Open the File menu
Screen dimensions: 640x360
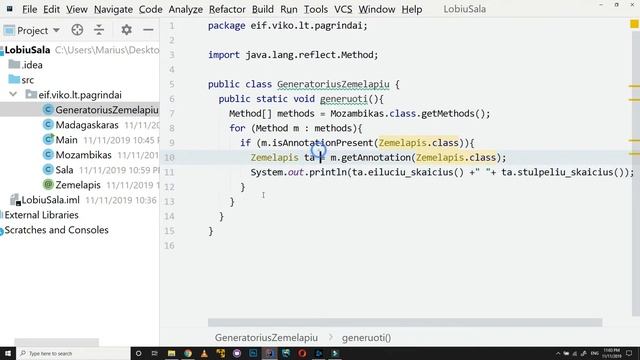coord(29,9)
